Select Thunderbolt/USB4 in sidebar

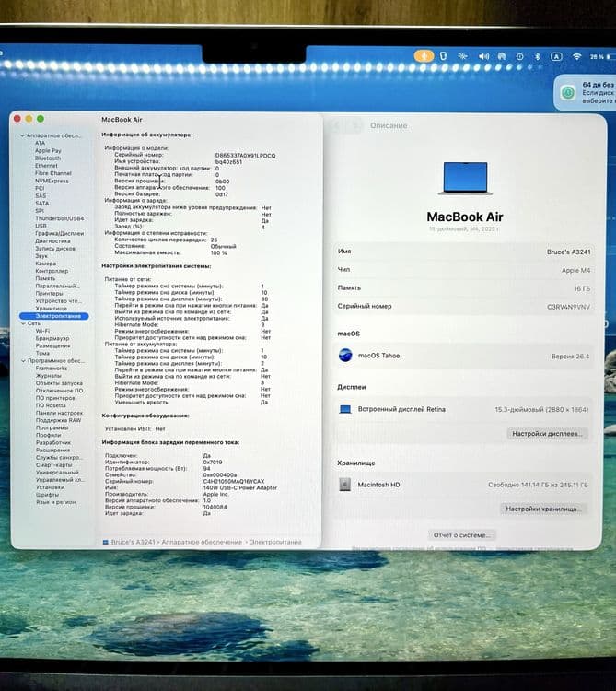(60, 218)
